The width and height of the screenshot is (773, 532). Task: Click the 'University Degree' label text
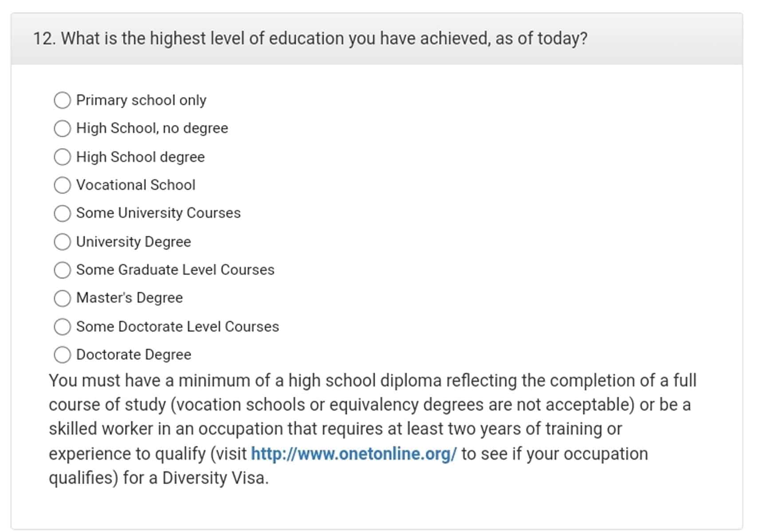133,242
